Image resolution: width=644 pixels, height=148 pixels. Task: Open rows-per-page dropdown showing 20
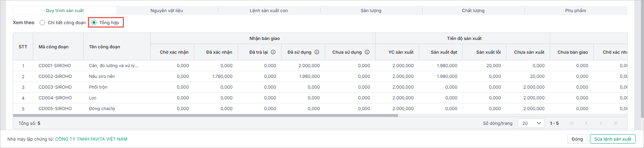click(x=531, y=123)
